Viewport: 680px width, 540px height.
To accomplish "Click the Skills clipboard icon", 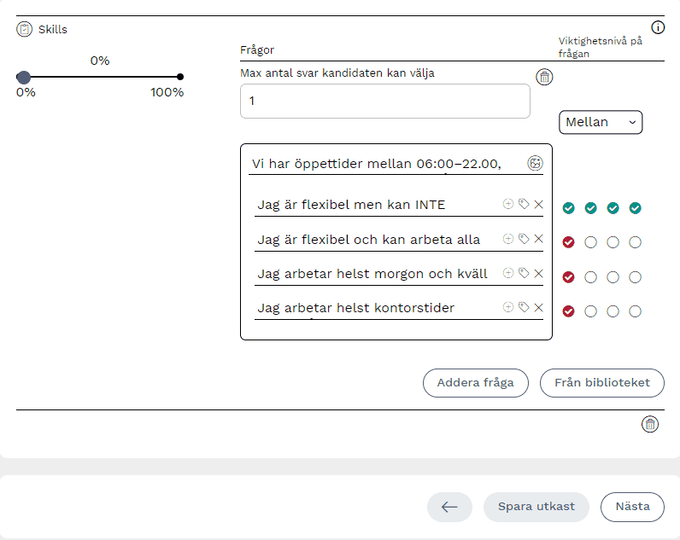I will pyautogui.click(x=24, y=30).
